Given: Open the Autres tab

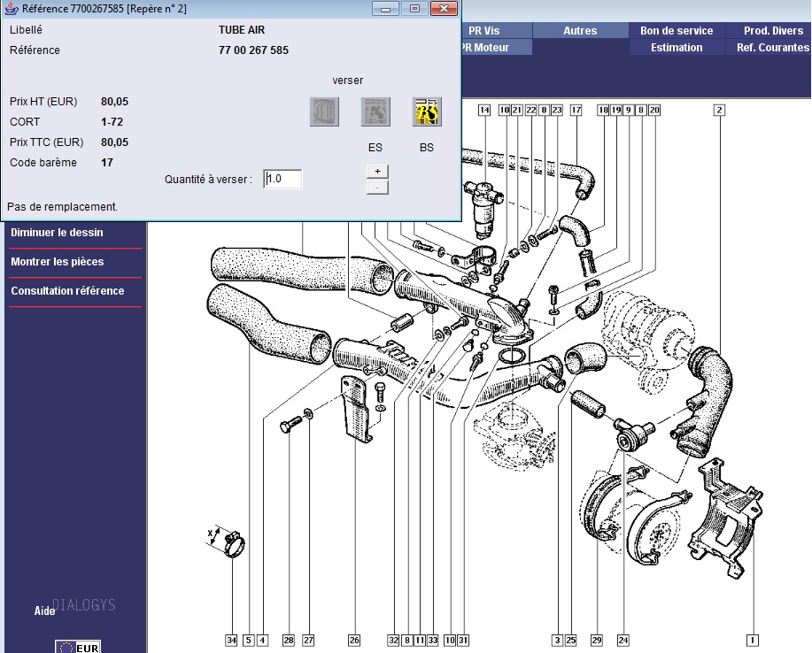Looking at the screenshot, I should coord(580,31).
